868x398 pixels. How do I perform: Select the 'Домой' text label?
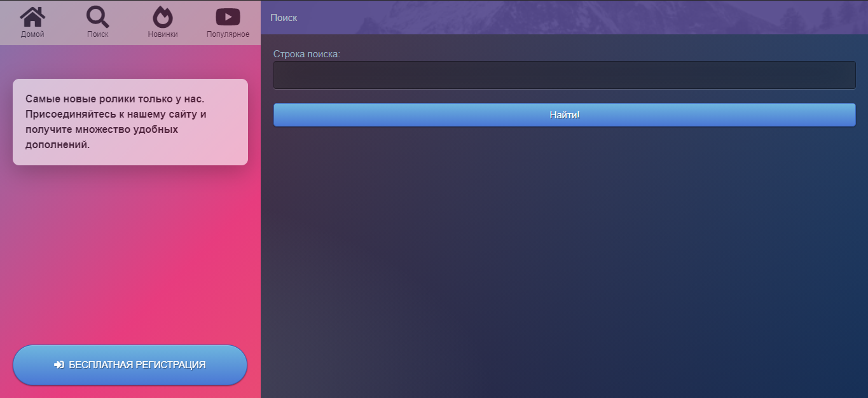tap(32, 34)
